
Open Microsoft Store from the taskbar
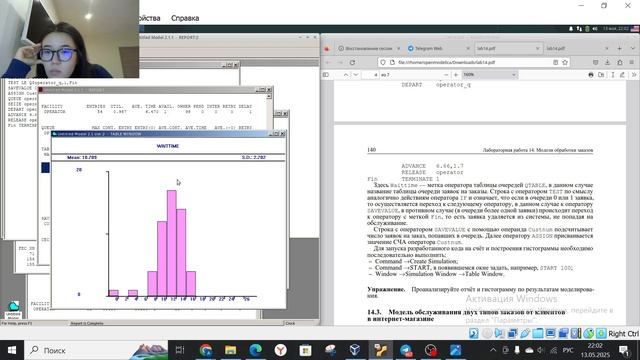tap(305, 350)
